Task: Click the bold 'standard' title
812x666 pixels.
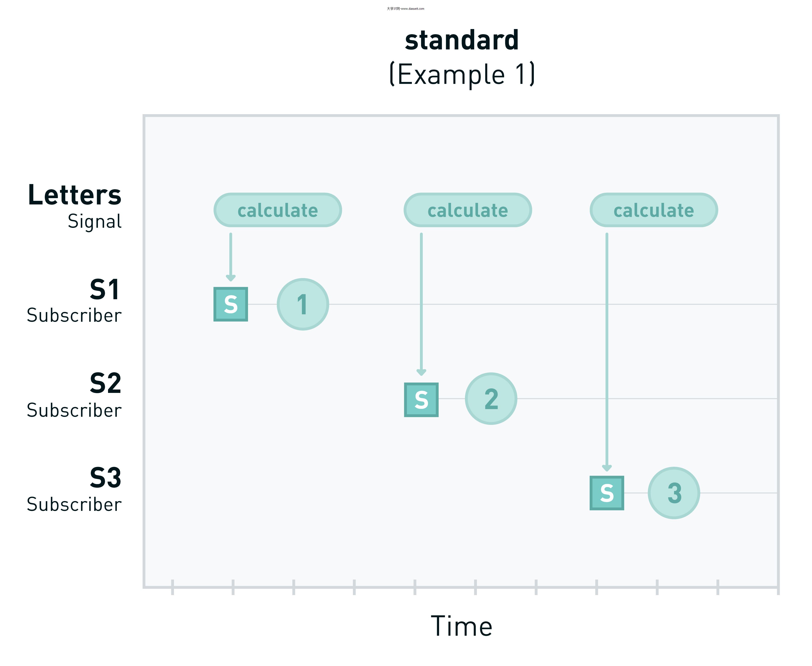Action: click(462, 40)
